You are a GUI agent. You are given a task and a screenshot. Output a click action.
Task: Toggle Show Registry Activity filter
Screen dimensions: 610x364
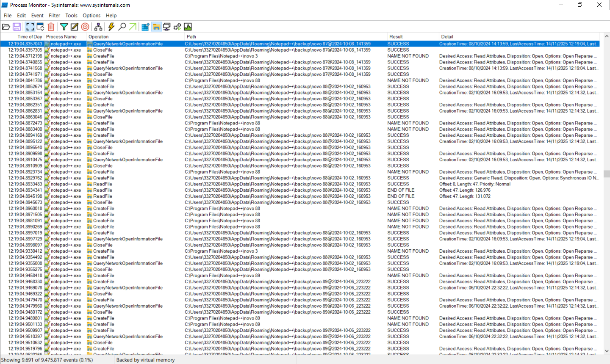pyautogui.click(x=145, y=27)
